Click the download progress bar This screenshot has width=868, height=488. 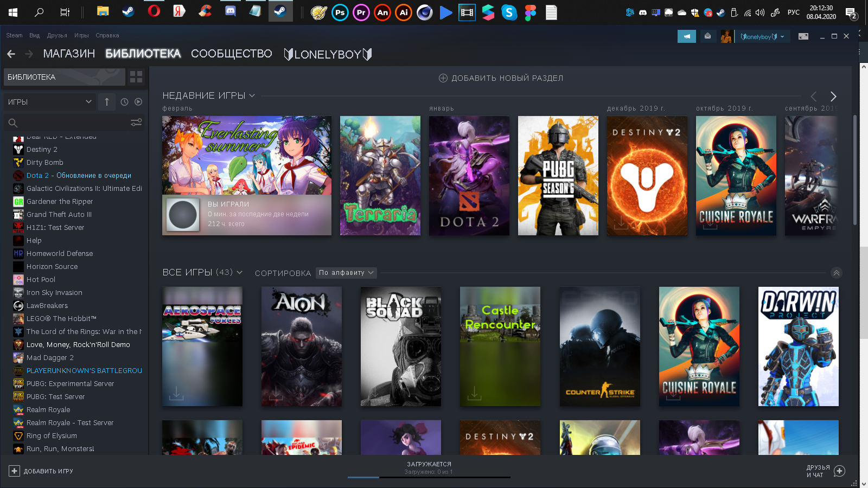click(429, 477)
